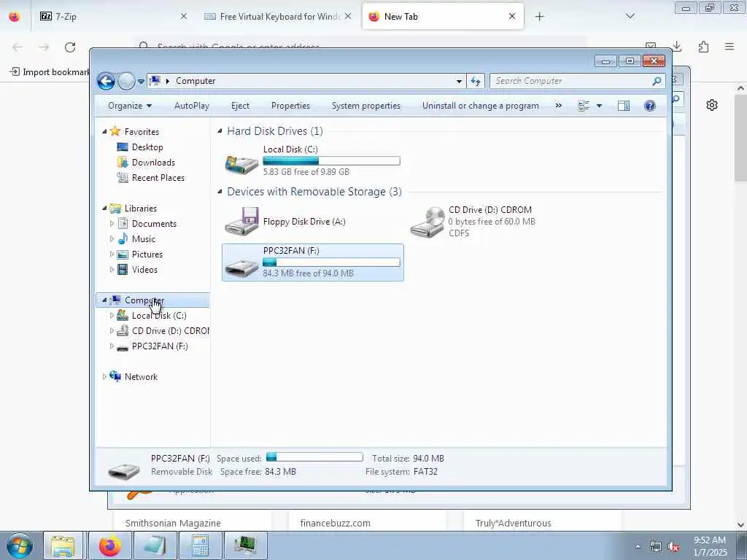Viewport: 747px width, 560px height.
Task: Click the removable disk icon in details pane
Action: point(123,470)
